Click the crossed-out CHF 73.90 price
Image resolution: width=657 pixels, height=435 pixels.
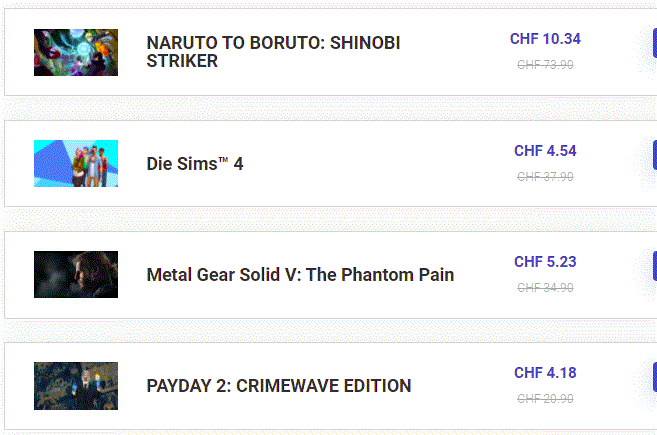coord(545,65)
